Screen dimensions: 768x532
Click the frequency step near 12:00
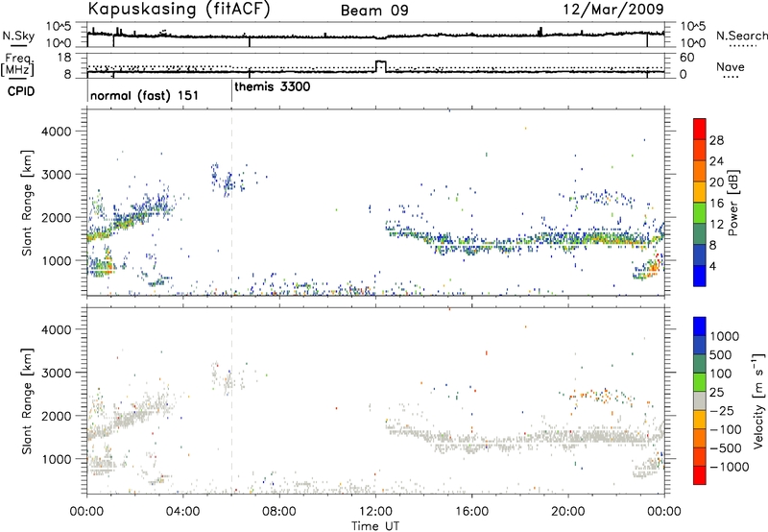point(380,65)
